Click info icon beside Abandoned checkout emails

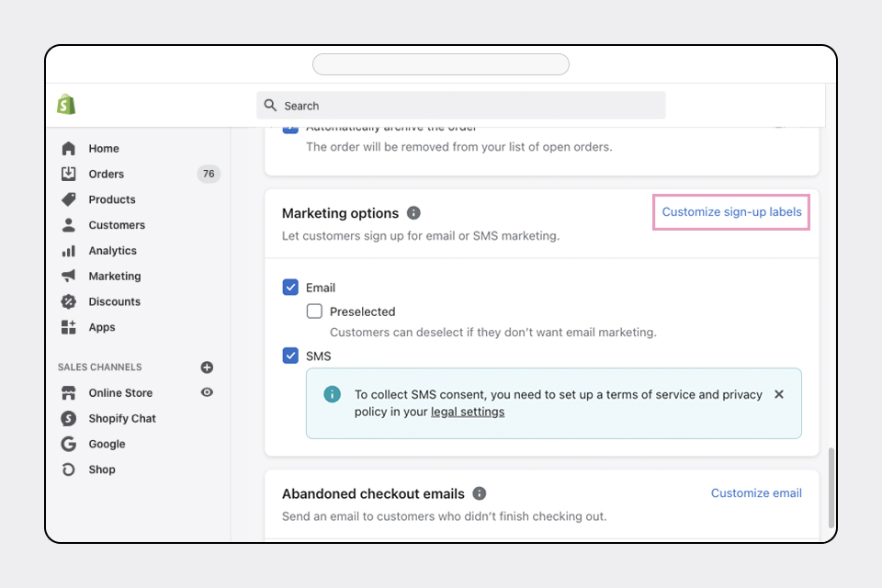tap(480, 493)
